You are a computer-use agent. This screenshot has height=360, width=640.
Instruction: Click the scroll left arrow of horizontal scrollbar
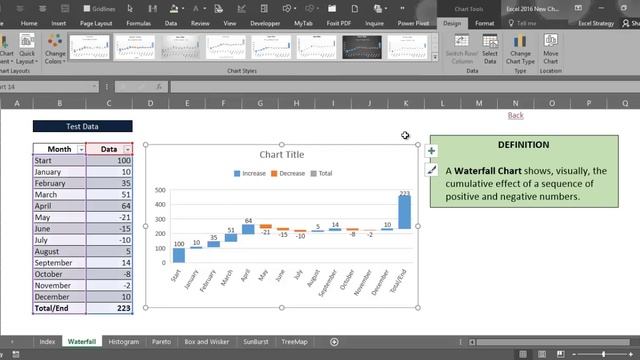[472, 342]
